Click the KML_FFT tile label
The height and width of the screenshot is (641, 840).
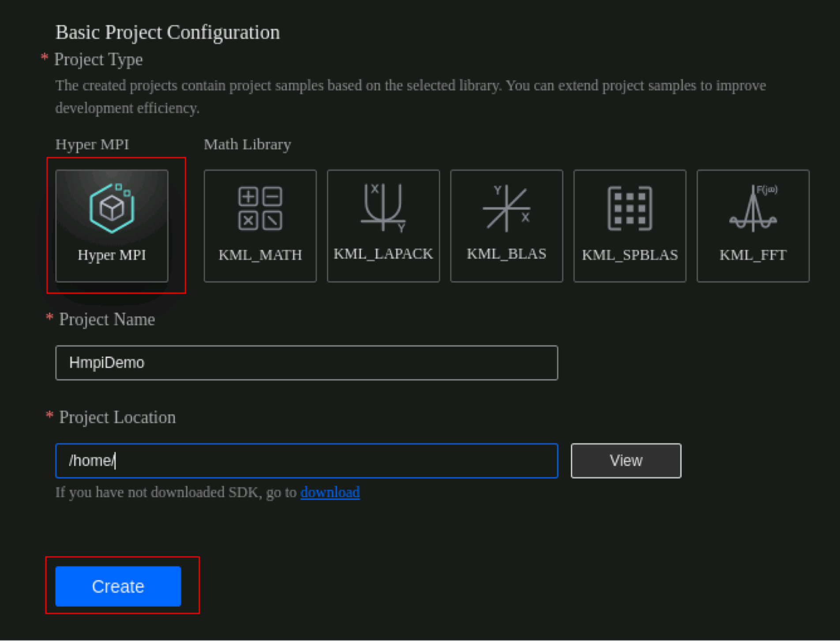pyautogui.click(x=753, y=255)
